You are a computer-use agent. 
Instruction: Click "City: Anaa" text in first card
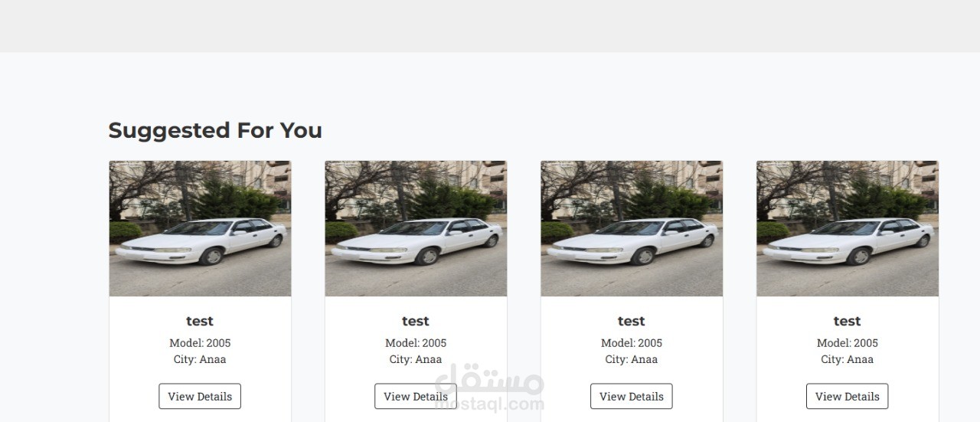click(200, 359)
